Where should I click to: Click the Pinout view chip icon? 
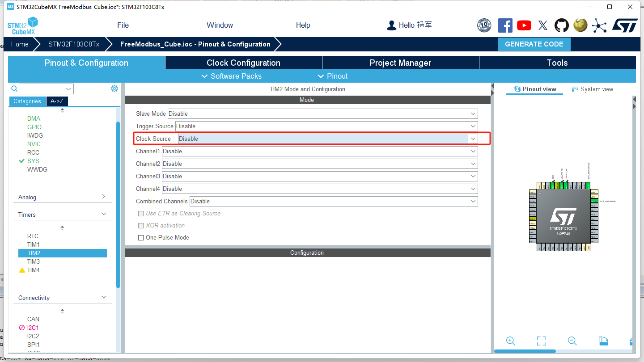(517, 89)
